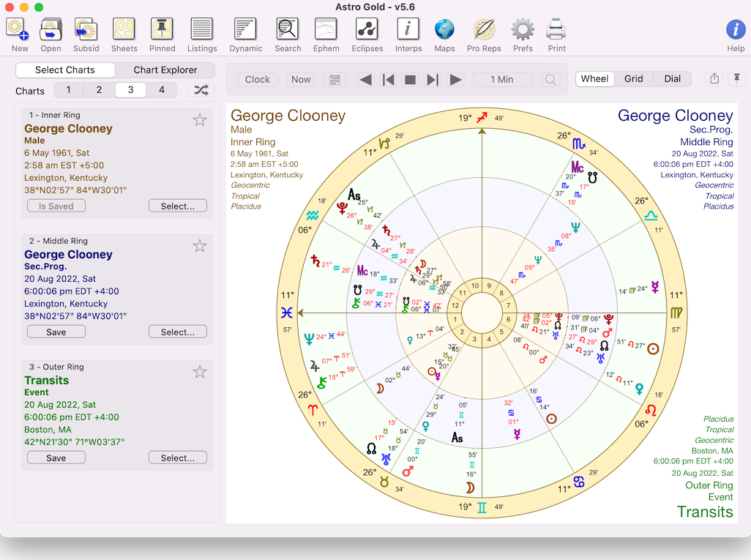
Task: Toggle star on Outer Ring Transits
Action: tap(200, 372)
